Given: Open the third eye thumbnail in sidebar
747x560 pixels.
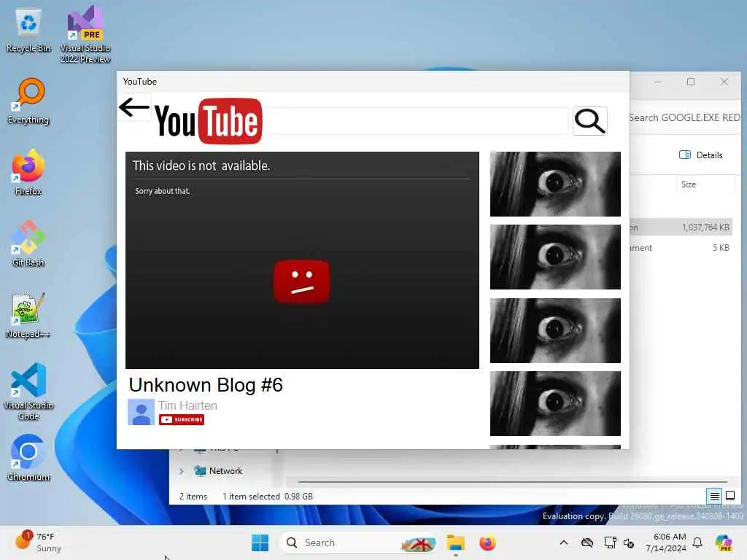Looking at the screenshot, I should click(x=555, y=330).
